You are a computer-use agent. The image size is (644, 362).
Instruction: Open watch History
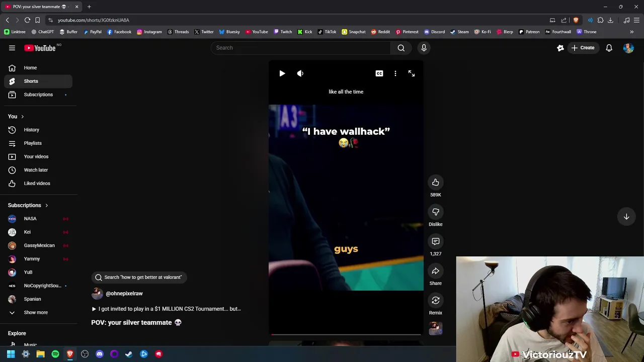[x=38, y=130]
